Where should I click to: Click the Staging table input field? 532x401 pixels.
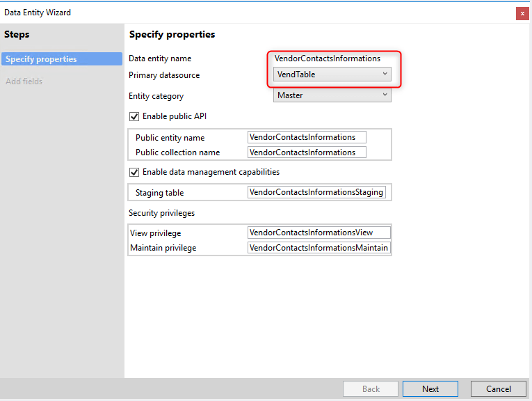(316, 192)
